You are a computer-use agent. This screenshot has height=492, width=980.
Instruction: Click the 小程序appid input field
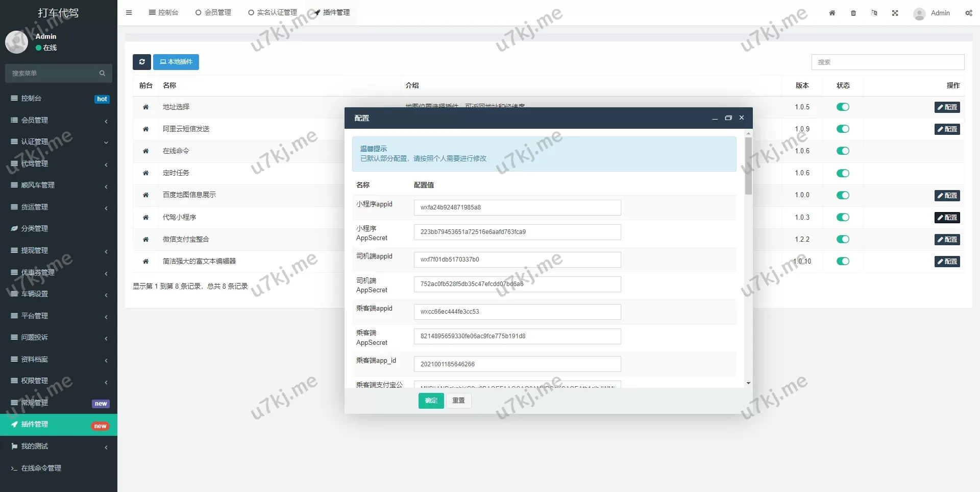[x=517, y=207]
